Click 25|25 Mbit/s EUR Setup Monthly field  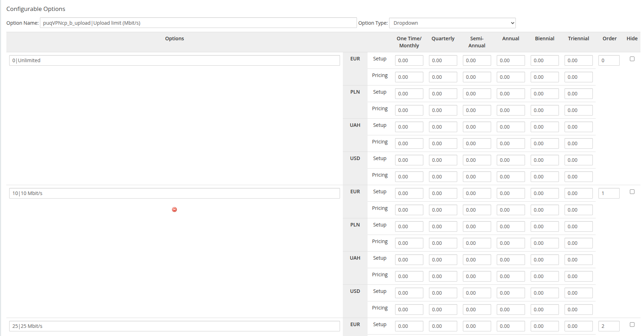click(409, 326)
